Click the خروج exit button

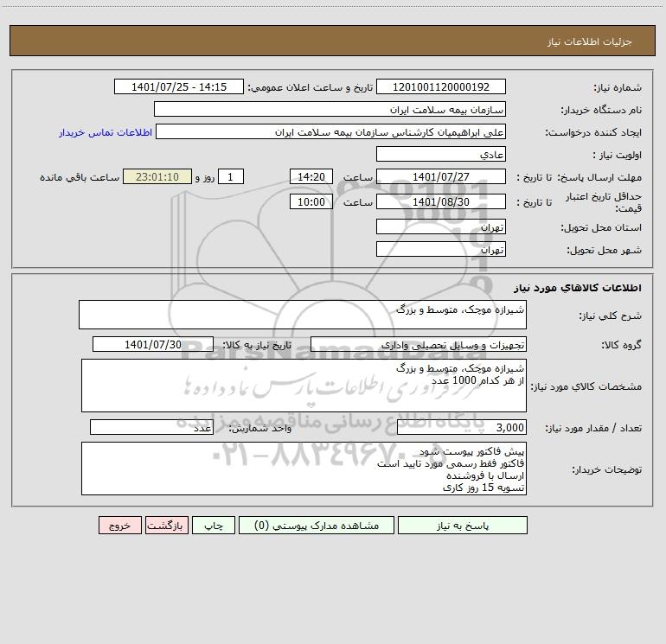[x=119, y=525]
